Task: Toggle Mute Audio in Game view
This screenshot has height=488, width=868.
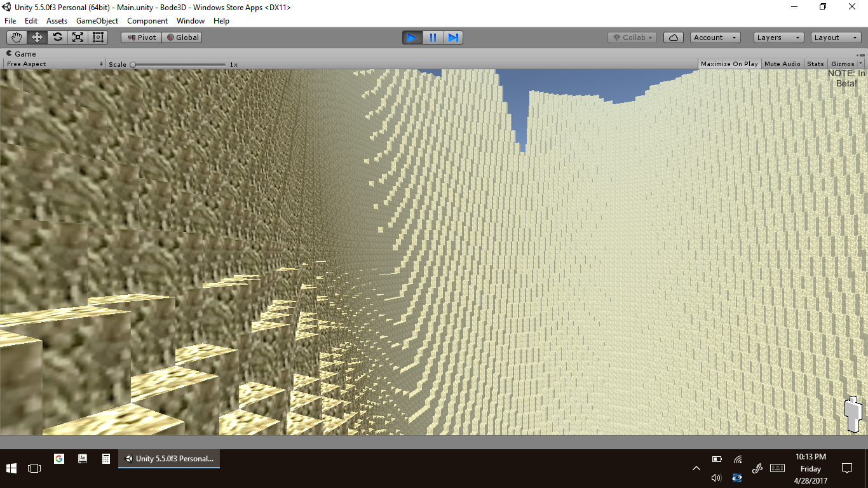Action: click(x=782, y=64)
